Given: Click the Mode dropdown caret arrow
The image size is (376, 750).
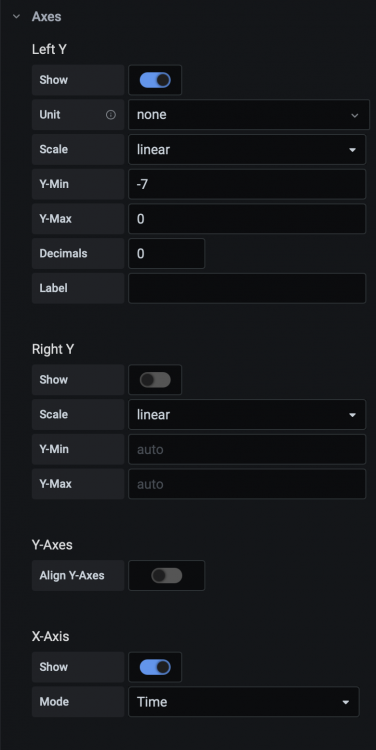Looking at the screenshot, I should pyautogui.click(x=345, y=702).
